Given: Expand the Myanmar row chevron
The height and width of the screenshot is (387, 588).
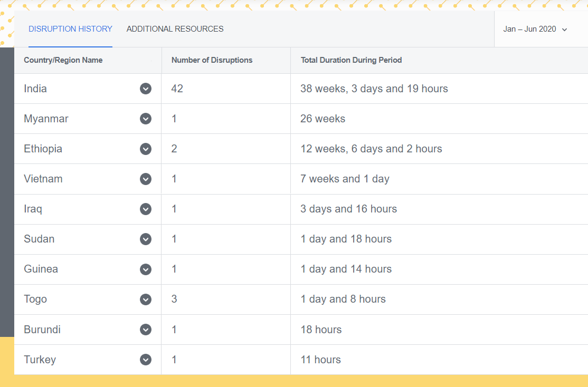Looking at the screenshot, I should [x=146, y=119].
